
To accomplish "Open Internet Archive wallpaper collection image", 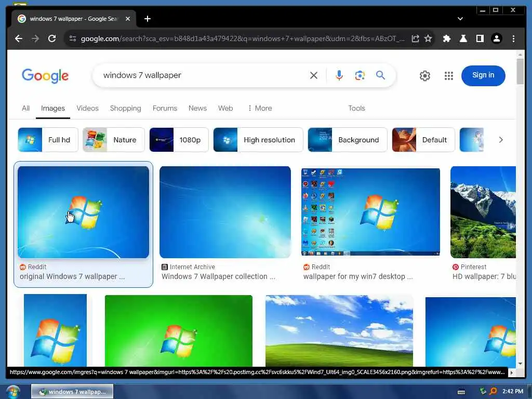I will (225, 212).
